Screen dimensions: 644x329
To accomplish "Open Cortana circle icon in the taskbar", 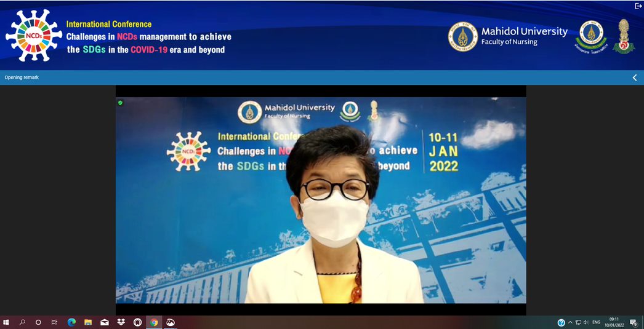I will 38,322.
